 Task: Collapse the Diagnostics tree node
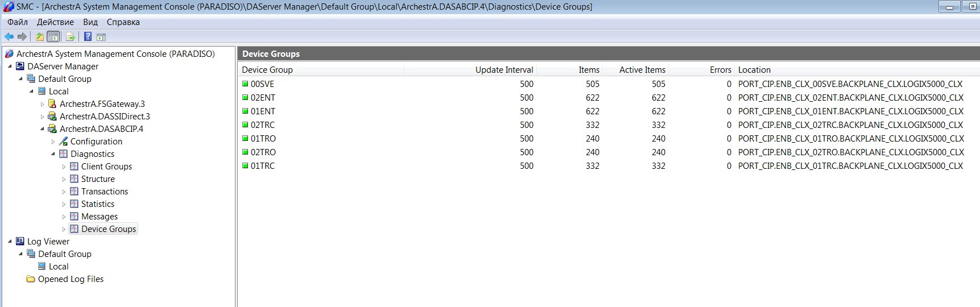(x=53, y=154)
